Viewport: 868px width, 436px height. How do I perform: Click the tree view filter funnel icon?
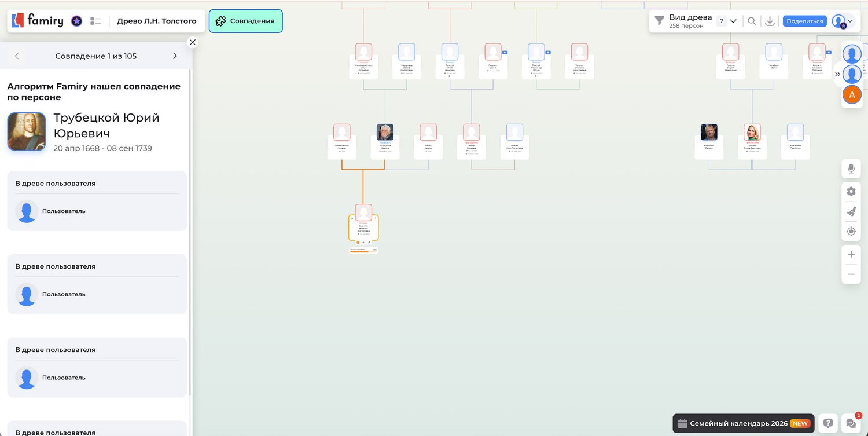point(659,21)
